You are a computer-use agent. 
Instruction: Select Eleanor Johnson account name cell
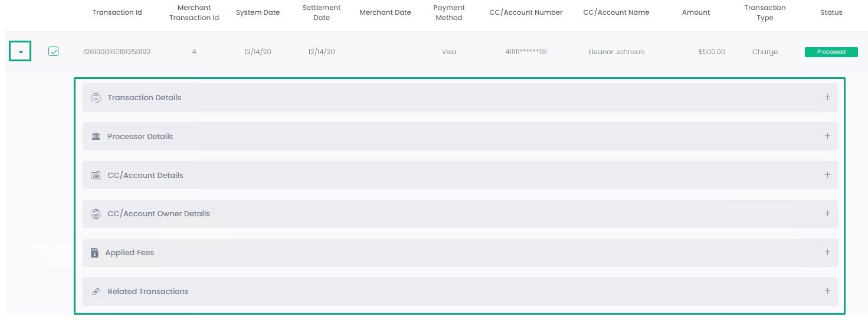616,52
